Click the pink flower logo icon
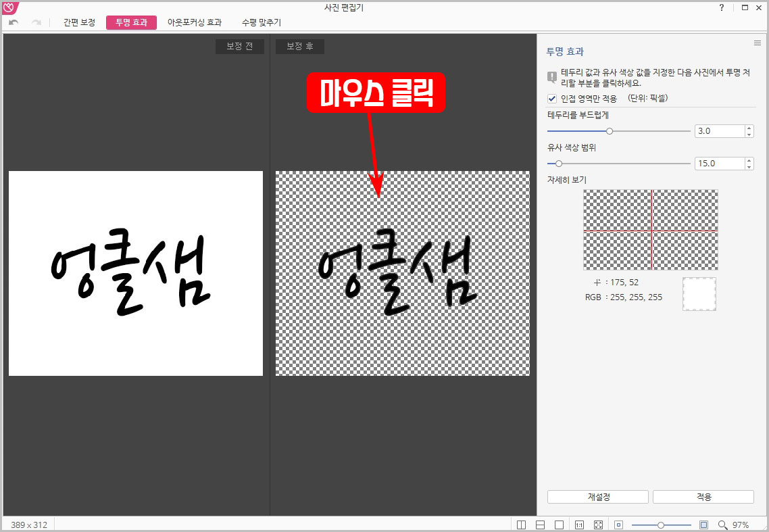769x532 pixels. [x=9, y=6]
